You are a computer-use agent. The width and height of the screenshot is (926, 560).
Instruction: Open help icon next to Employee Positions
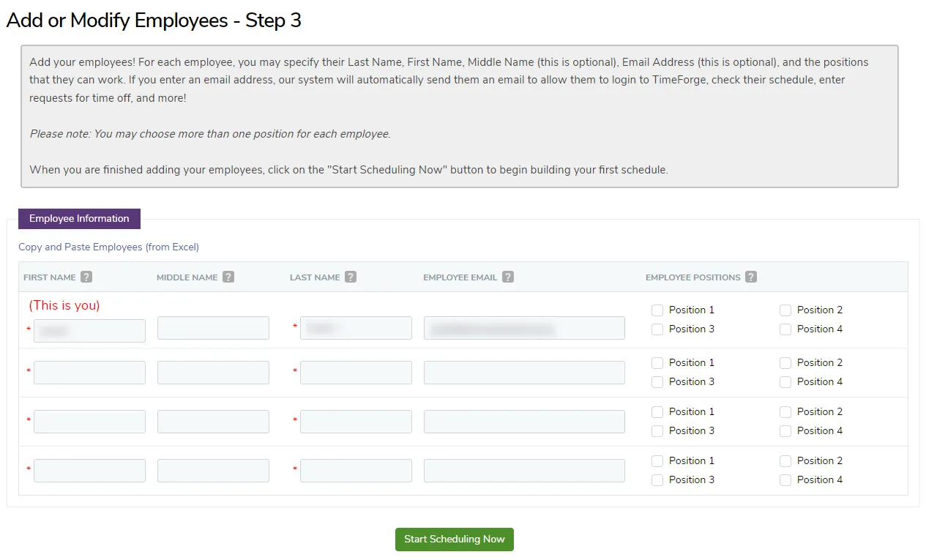tap(751, 277)
